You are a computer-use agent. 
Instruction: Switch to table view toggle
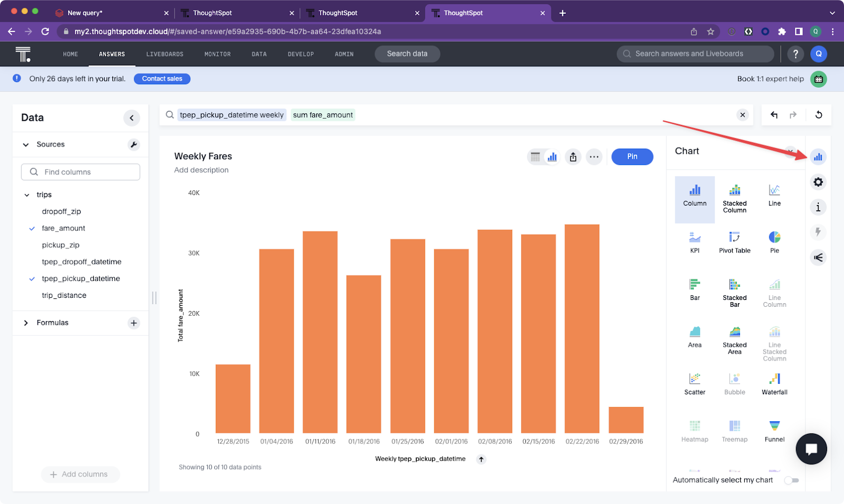(x=535, y=157)
